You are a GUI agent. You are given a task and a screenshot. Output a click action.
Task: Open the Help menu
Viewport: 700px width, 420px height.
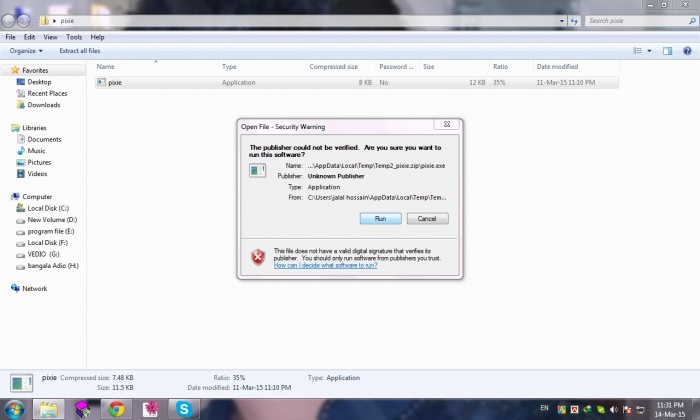(x=97, y=37)
